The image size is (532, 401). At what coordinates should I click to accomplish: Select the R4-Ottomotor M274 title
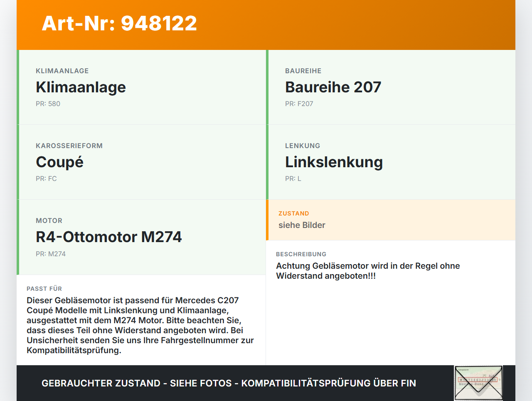pos(109,237)
